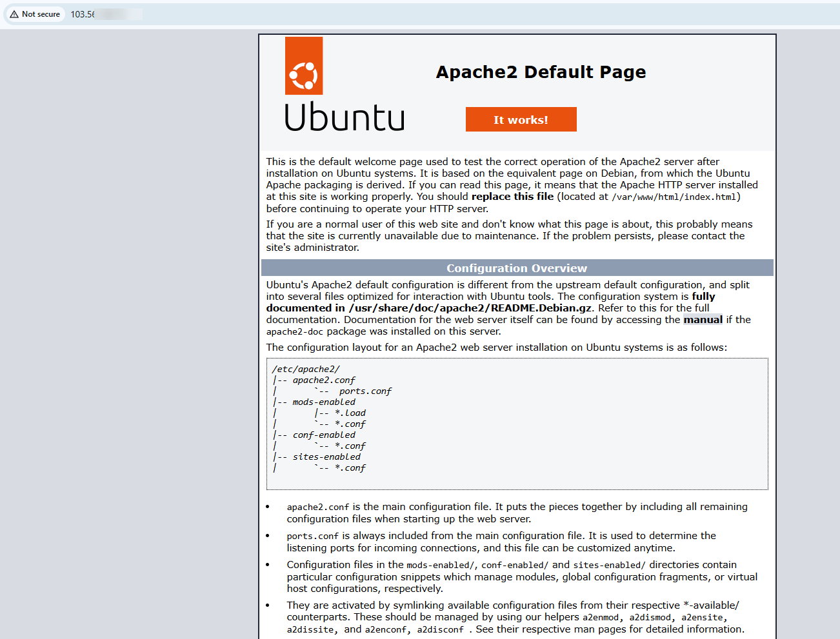This screenshot has height=639, width=840.
Task: Click the warning triangle beside Not secure
Action: pos(15,14)
